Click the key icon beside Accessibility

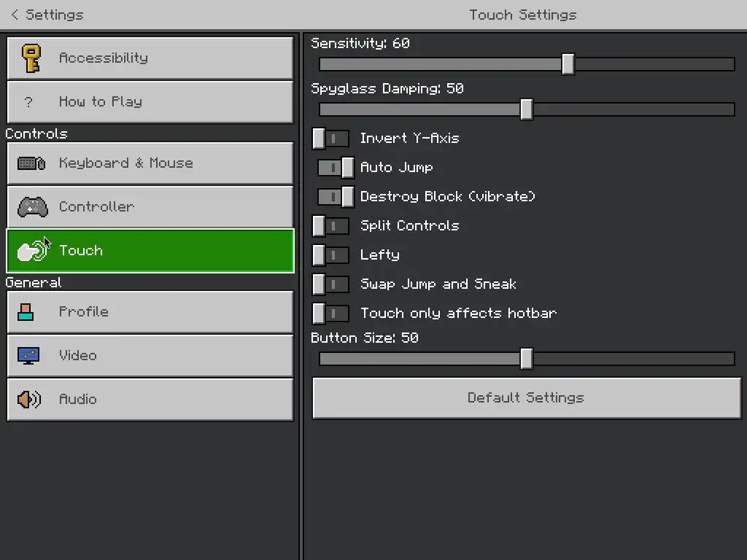pyautogui.click(x=31, y=58)
